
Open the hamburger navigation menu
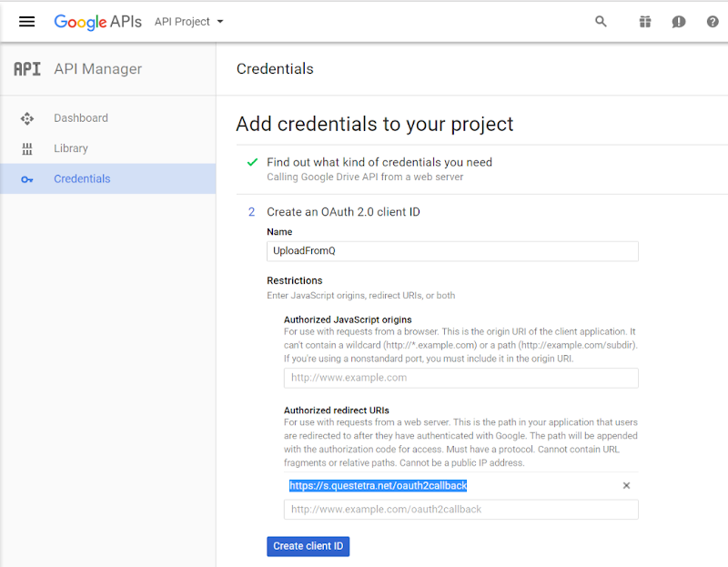27,21
